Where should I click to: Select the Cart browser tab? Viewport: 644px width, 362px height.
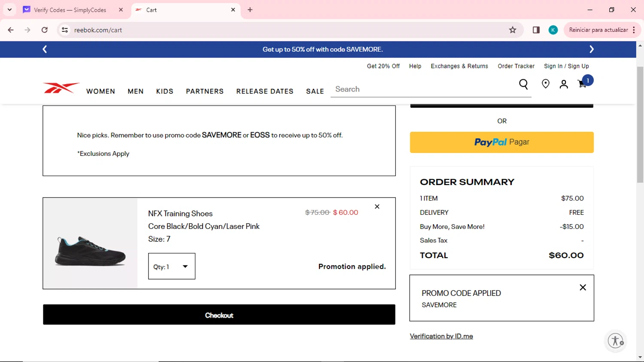[x=185, y=9]
